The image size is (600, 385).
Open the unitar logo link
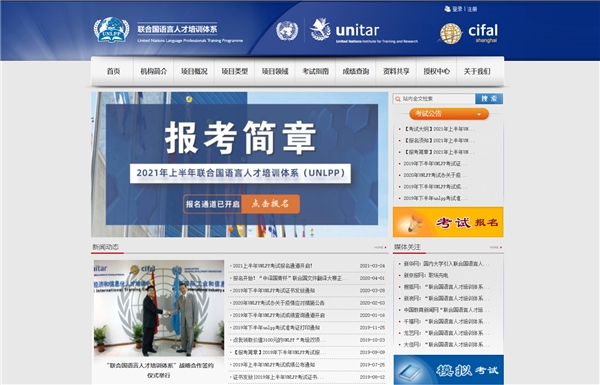pyautogui.click(x=364, y=30)
